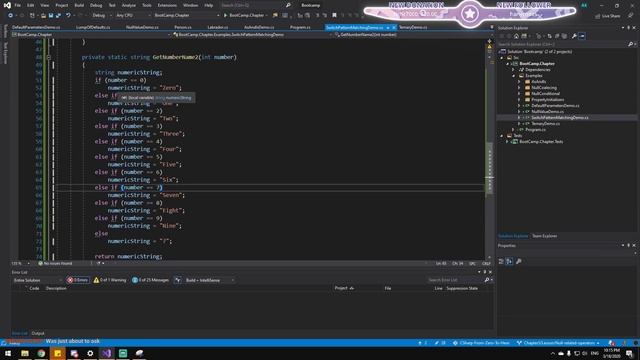The image size is (640, 360).
Task: Click the Undo toolbar icon
Action: pos(68,16)
